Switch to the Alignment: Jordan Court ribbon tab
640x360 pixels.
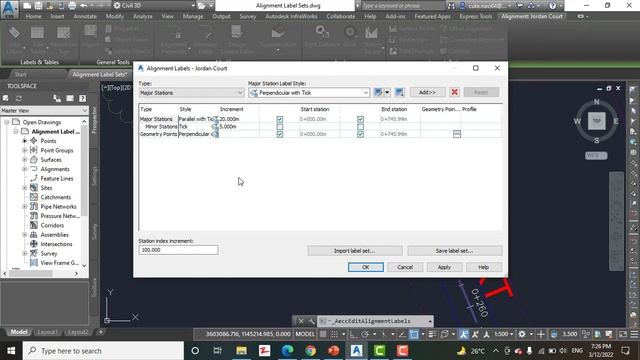[x=532, y=16]
